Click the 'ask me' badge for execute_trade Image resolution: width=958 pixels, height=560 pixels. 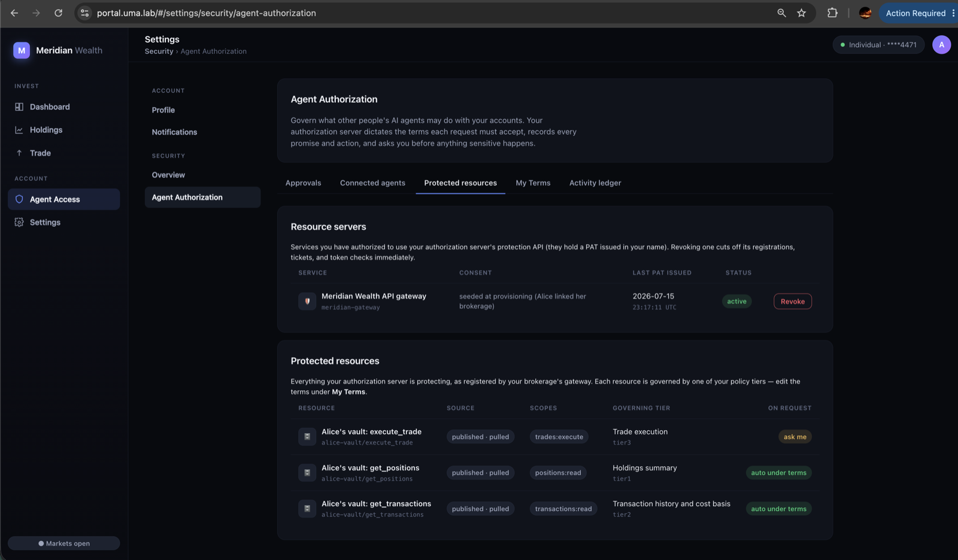(x=795, y=437)
